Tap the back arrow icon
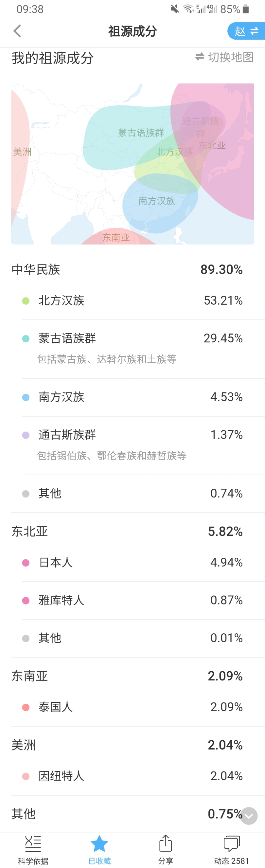Image resolution: width=265 pixels, height=868 pixels. point(17,31)
